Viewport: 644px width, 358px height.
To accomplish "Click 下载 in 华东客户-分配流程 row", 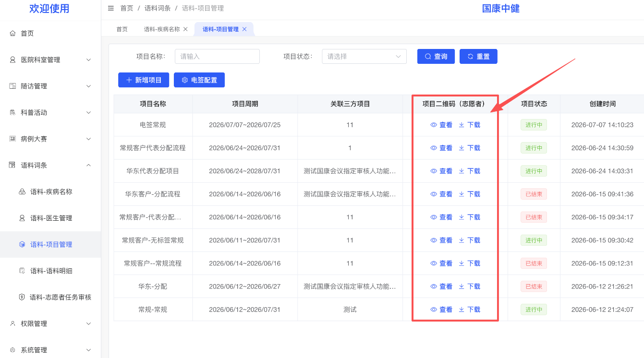I will [474, 194].
